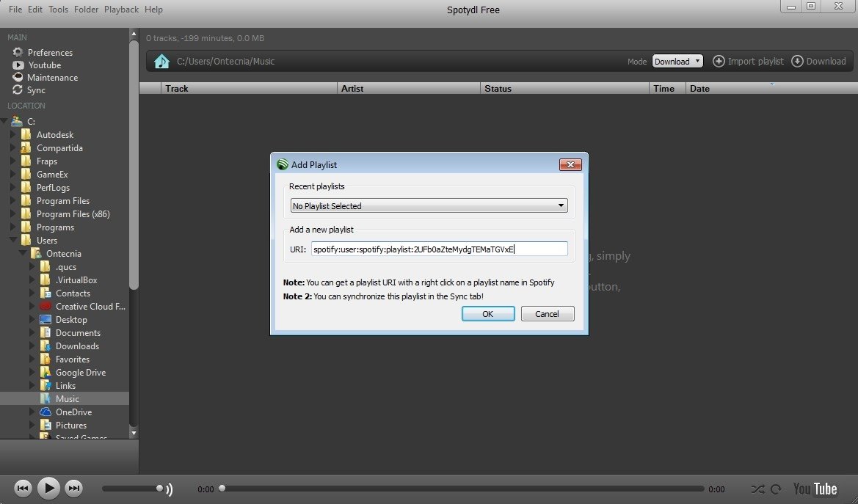This screenshot has height=504, width=858.
Task: Click the next track button
Action: (x=73, y=488)
